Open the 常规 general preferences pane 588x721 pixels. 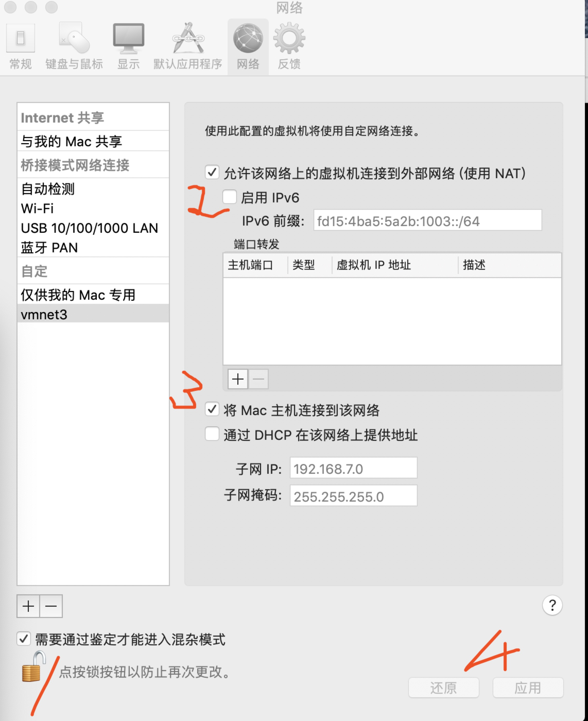(20, 46)
